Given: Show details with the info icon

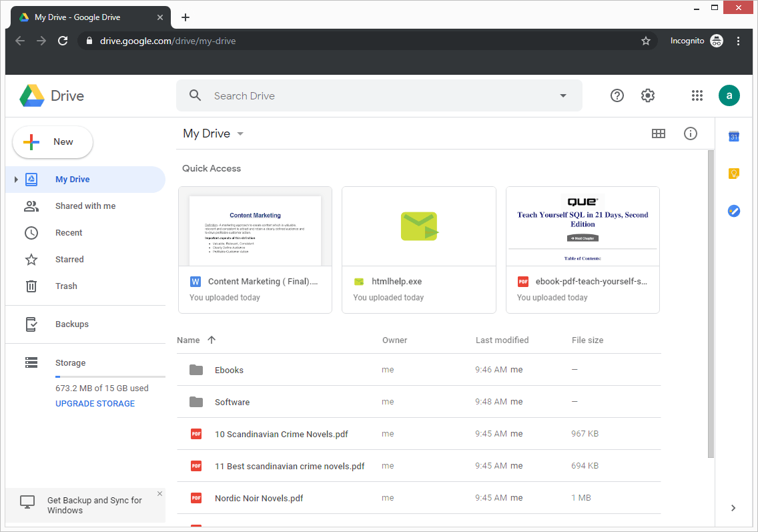Looking at the screenshot, I should 691,134.
